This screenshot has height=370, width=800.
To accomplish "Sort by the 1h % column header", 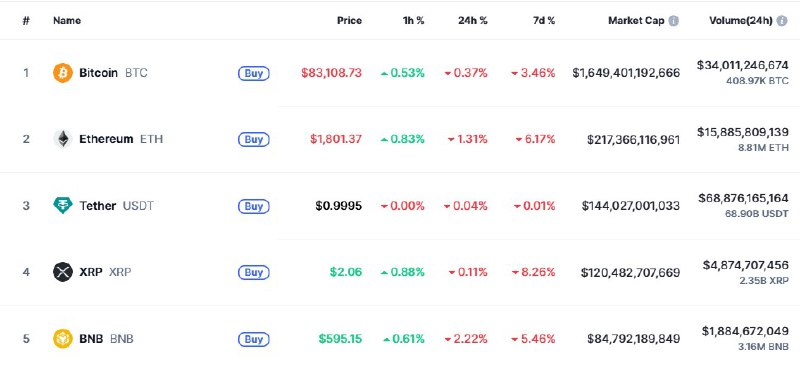I will tap(413, 21).
